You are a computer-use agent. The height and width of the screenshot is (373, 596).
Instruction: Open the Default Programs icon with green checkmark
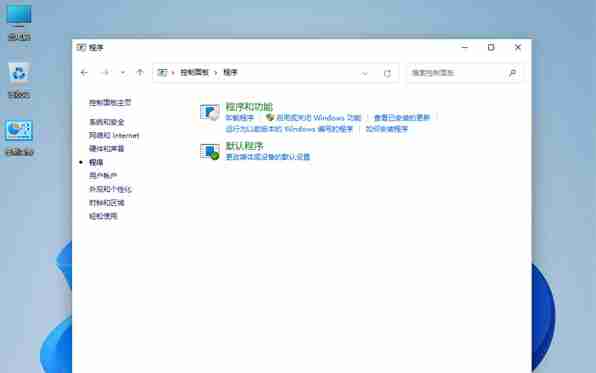210,151
